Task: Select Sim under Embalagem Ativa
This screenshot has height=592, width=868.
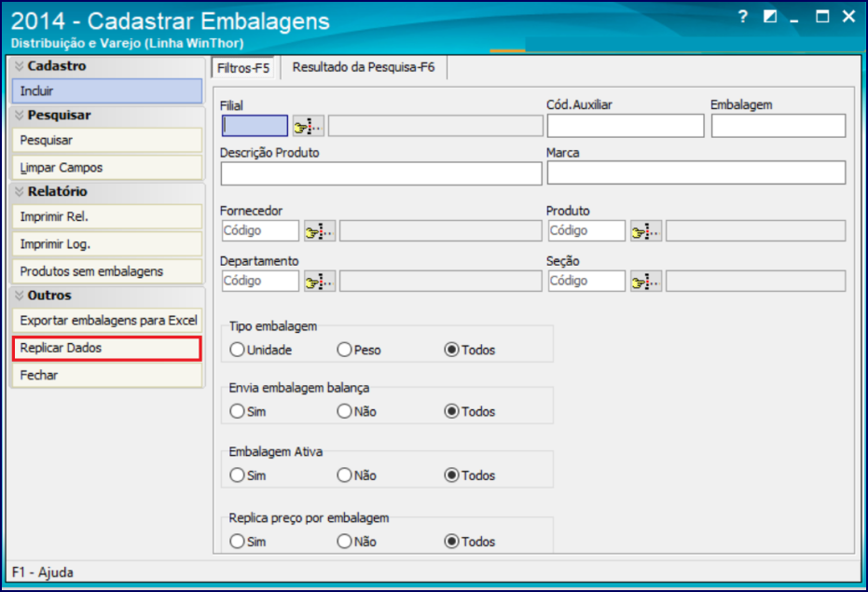Action: (x=237, y=475)
